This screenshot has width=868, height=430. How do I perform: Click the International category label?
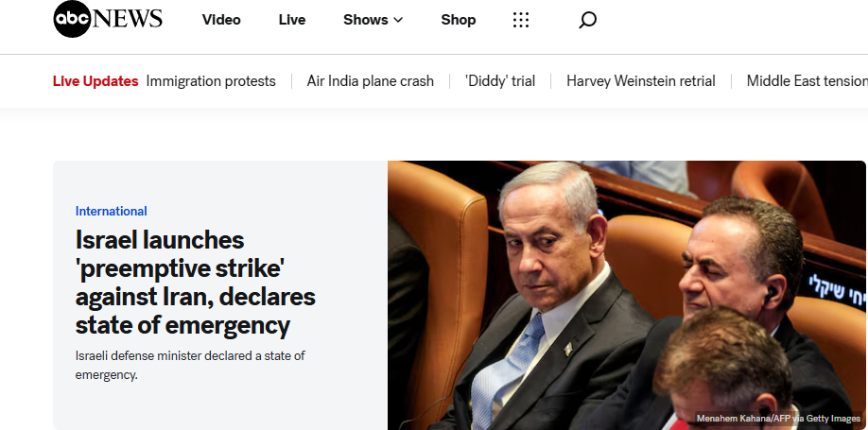click(x=112, y=211)
